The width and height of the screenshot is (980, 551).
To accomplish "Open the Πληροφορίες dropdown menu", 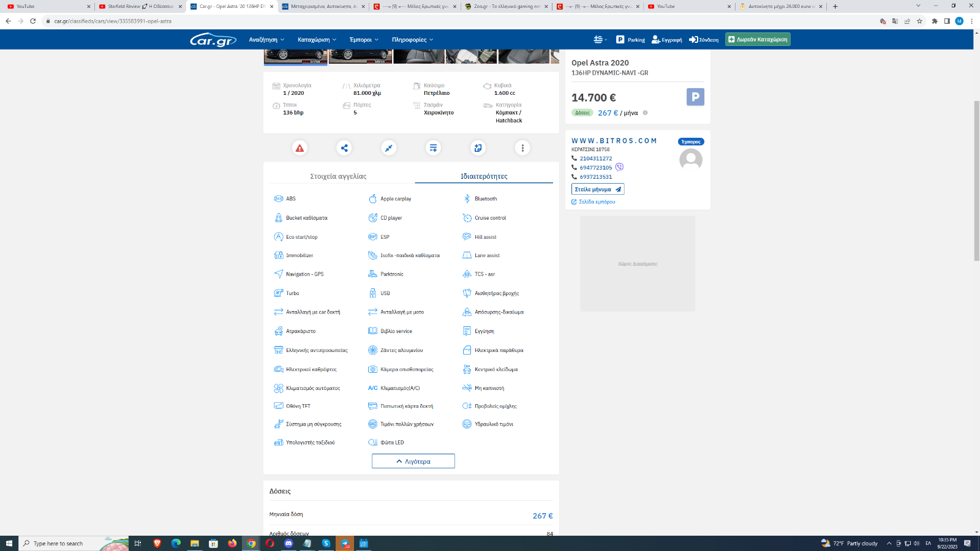I will [x=413, y=40].
